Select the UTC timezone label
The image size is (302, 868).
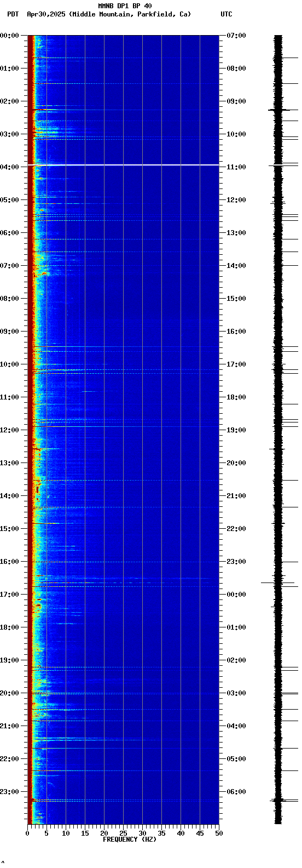pyautogui.click(x=226, y=14)
